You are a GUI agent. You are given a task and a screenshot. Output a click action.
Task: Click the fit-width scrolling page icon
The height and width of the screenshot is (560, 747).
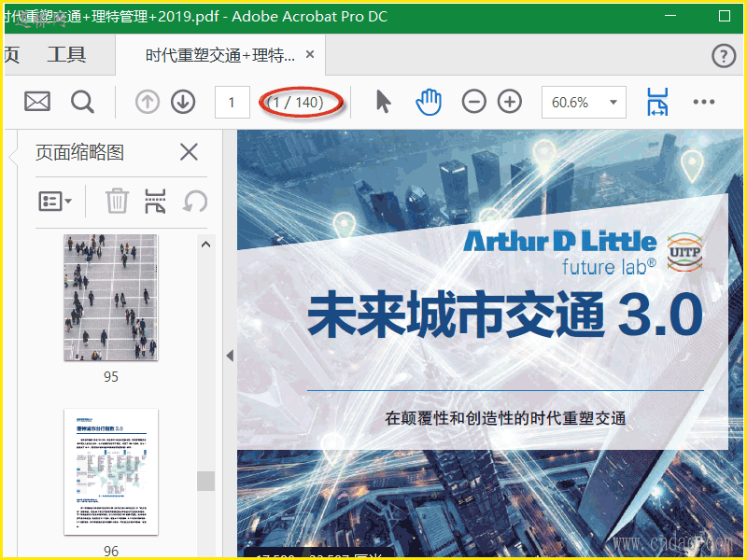point(657,102)
